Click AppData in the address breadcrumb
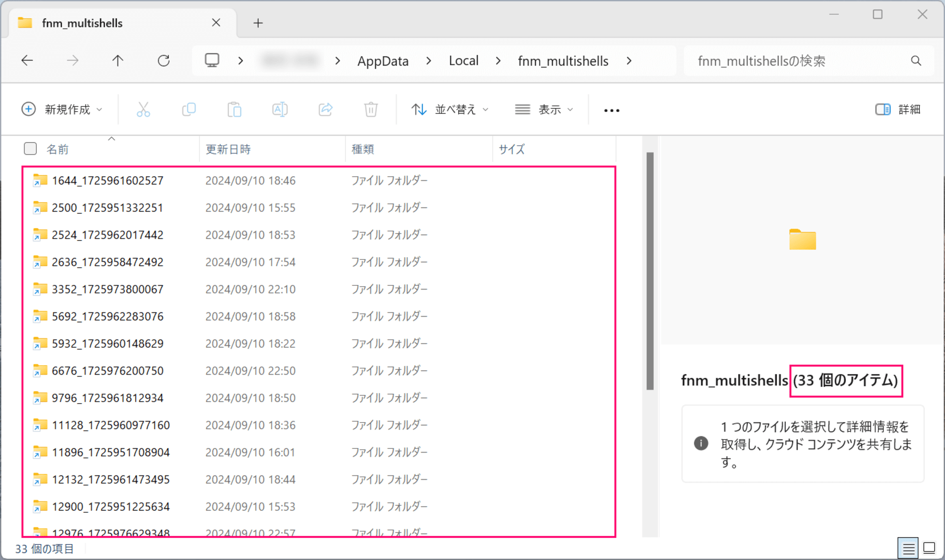The height and width of the screenshot is (560, 945). [383, 61]
